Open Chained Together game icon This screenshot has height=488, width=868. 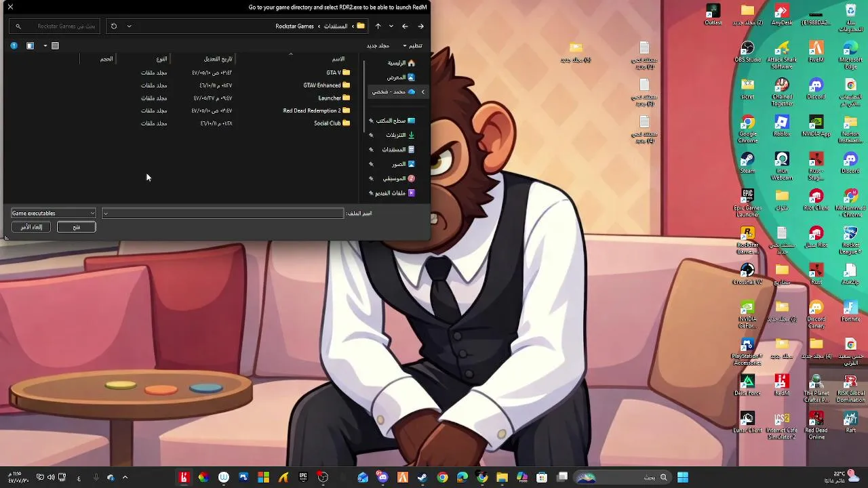tap(782, 92)
